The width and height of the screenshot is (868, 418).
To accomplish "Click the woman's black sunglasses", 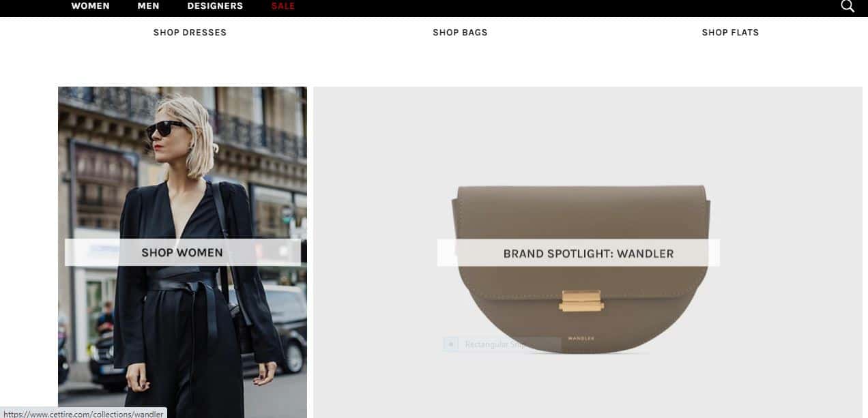I will click(165, 129).
